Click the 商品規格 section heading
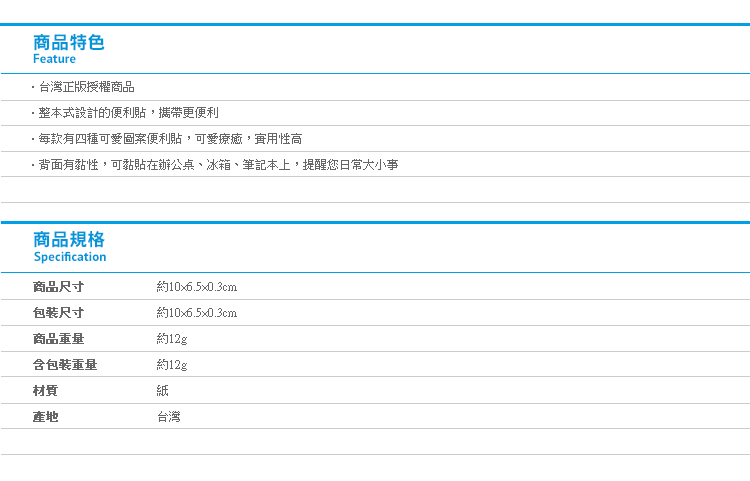Viewport: 750px width, 481px height. [x=68, y=240]
